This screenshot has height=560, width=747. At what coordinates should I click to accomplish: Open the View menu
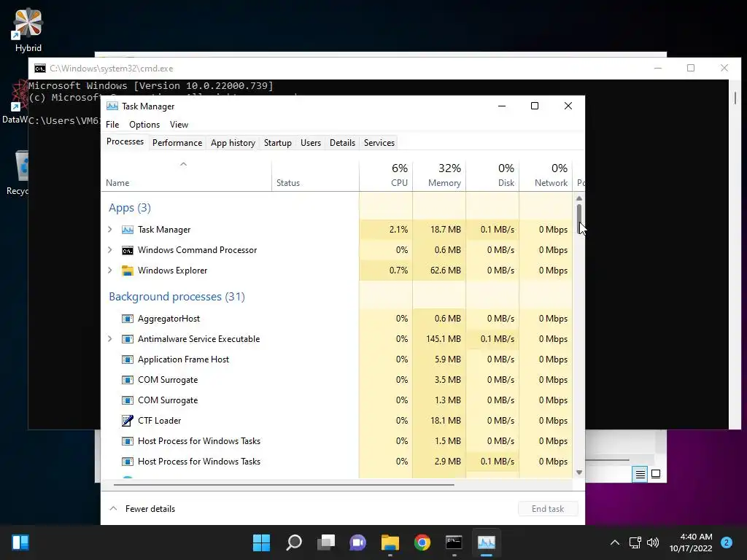pos(179,125)
